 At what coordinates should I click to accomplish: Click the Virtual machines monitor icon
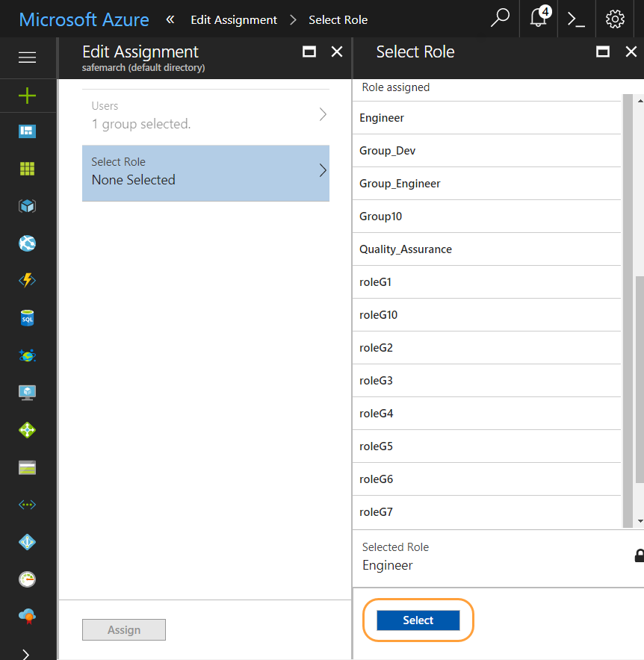click(27, 392)
